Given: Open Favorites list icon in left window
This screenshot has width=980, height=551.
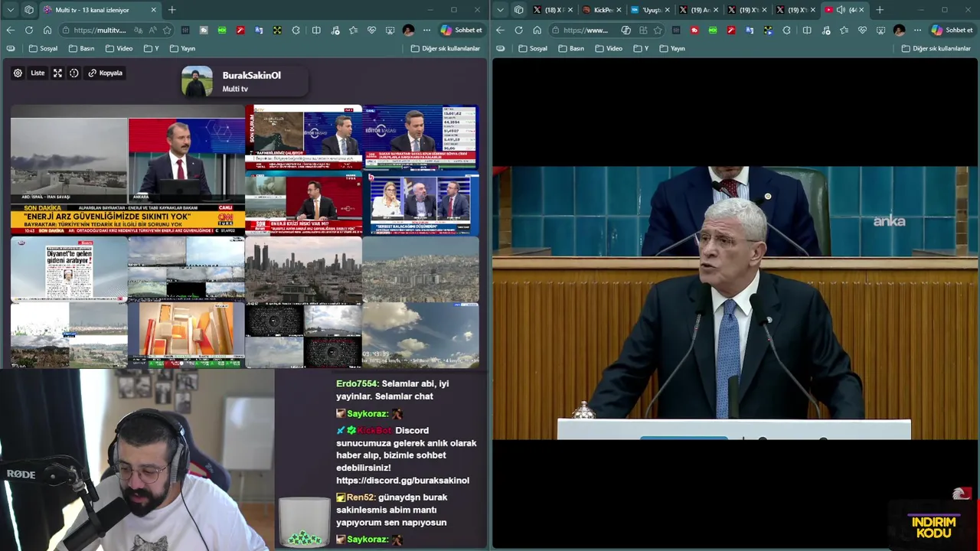Looking at the screenshot, I should pyautogui.click(x=353, y=30).
